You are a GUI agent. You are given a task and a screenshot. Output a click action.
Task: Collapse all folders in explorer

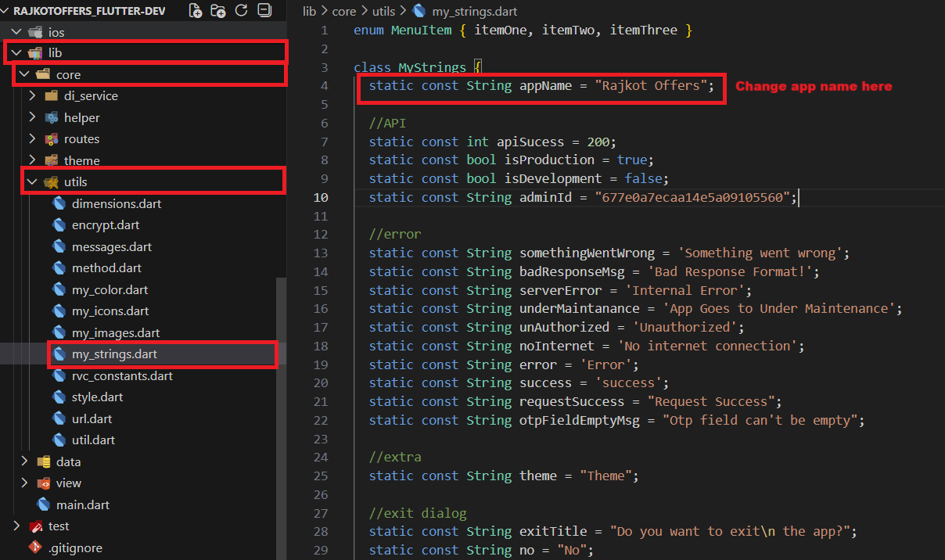264,11
